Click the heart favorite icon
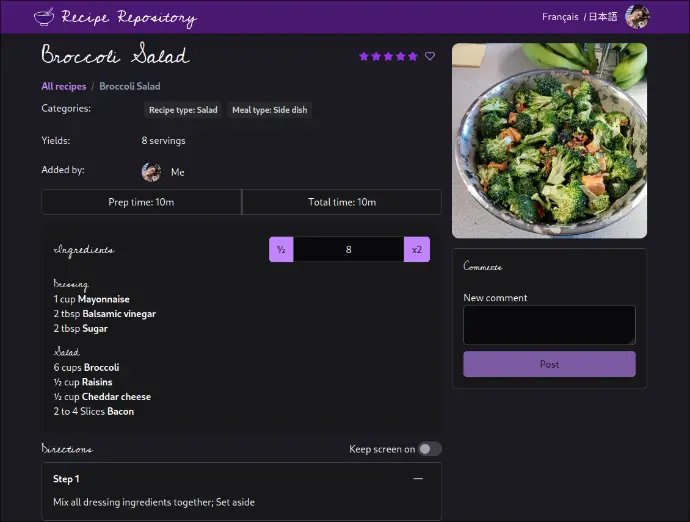The image size is (690, 522). pyautogui.click(x=430, y=57)
